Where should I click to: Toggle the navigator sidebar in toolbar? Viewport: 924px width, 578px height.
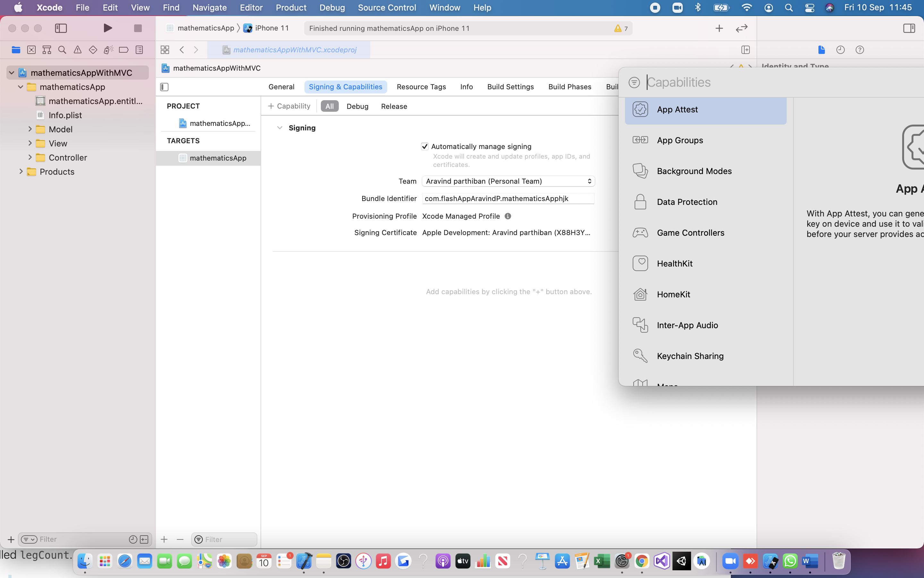(x=61, y=28)
